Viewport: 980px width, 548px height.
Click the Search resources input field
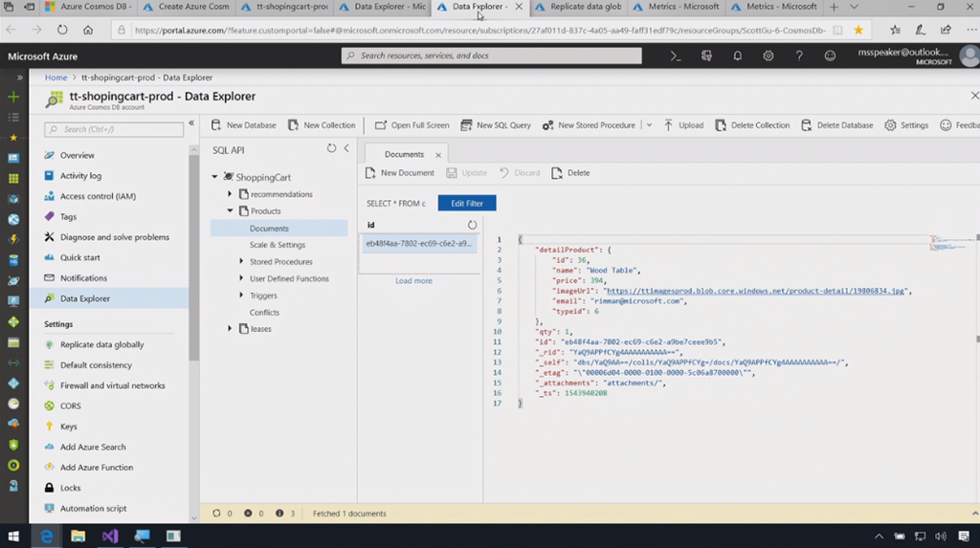(x=492, y=56)
